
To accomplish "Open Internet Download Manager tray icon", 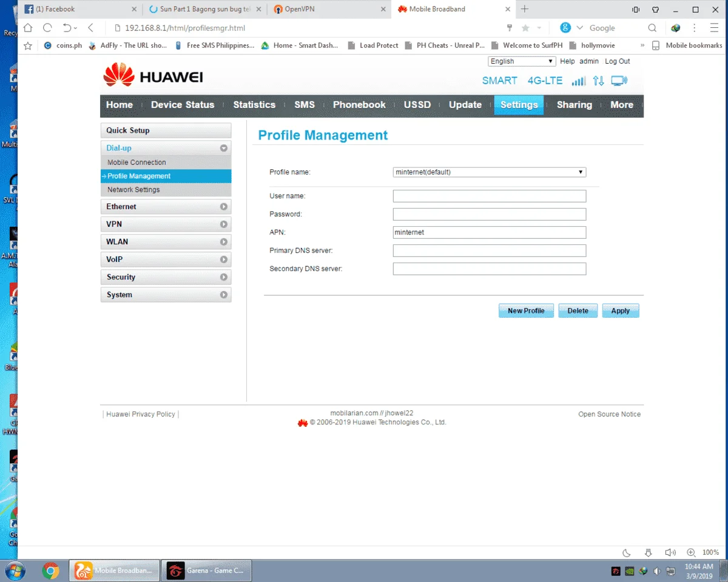I will pyautogui.click(x=643, y=571).
